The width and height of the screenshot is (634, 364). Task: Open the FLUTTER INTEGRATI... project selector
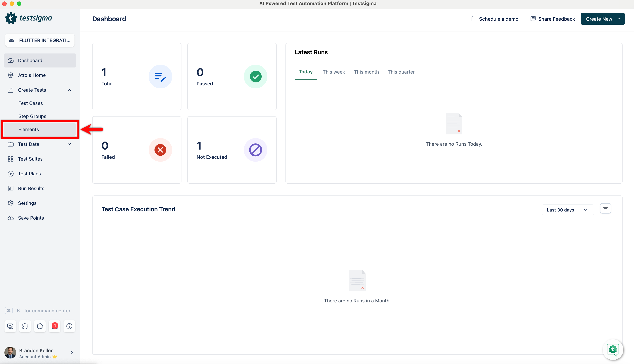[40, 40]
